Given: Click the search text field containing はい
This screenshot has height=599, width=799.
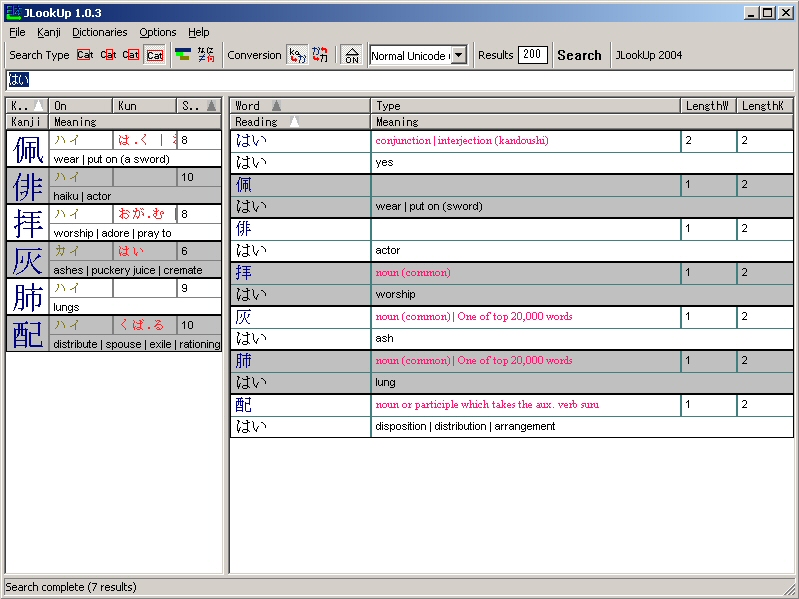Looking at the screenshot, I should pyautogui.click(x=400, y=80).
